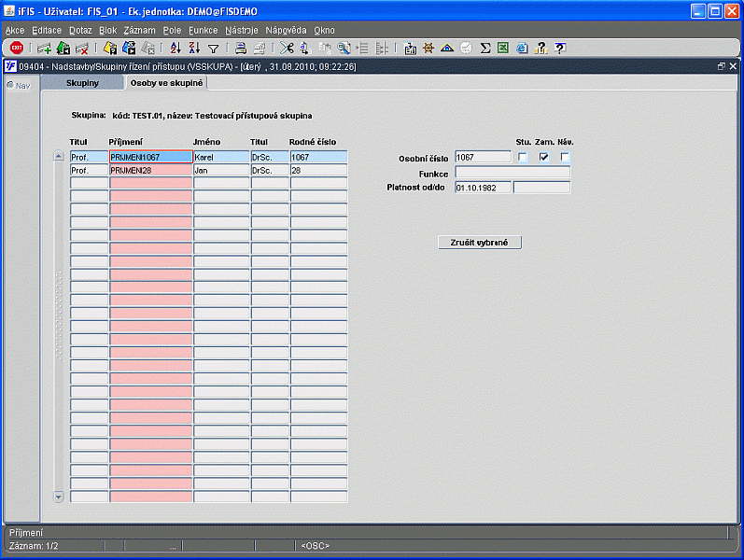Open the Záznam menu

[139, 30]
